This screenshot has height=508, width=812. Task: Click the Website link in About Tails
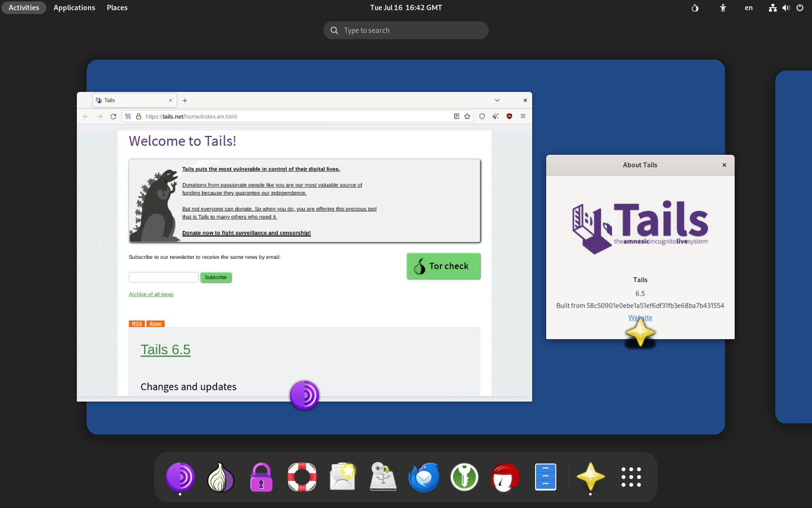coord(640,318)
